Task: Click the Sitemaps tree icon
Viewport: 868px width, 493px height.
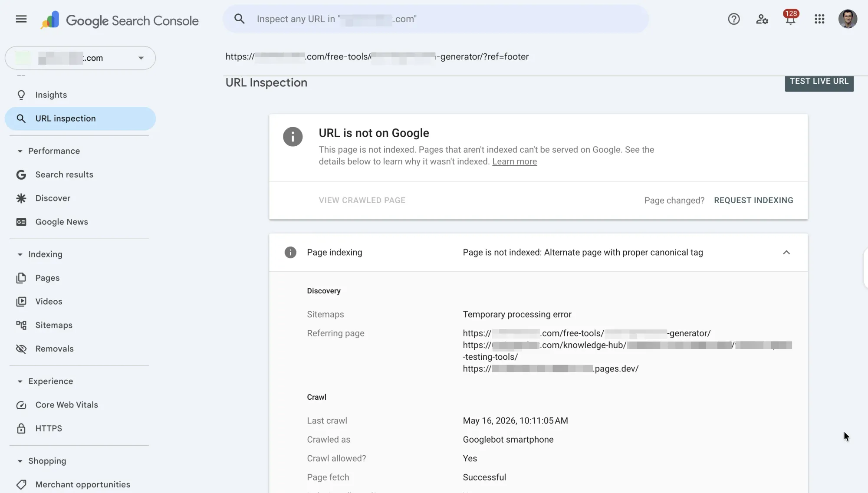Action: (x=21, y=325)
